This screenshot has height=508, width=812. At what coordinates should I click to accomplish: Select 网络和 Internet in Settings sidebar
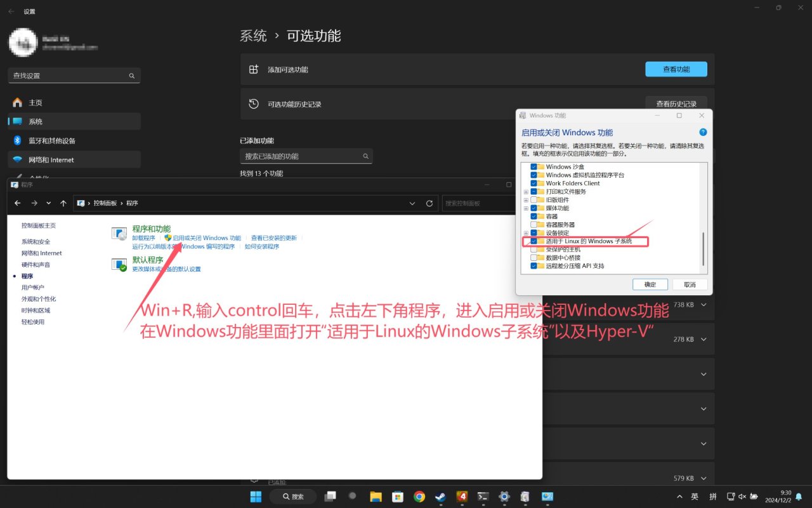(x=74, y=159)
